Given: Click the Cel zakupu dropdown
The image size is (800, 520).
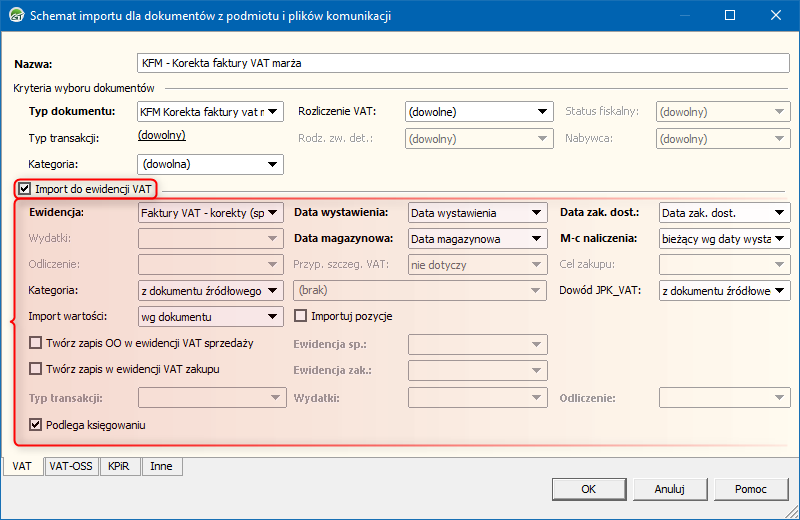Looking at the screenshot, I should click(x=724, y=265).
